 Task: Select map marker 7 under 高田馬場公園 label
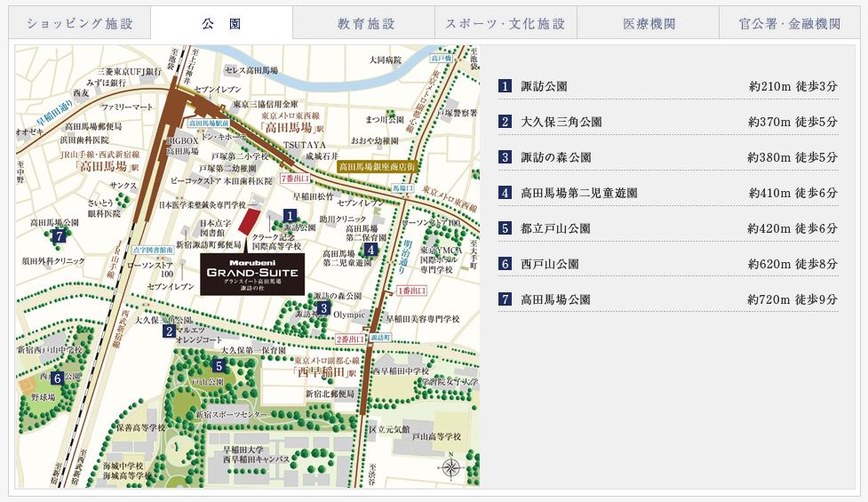pyautogui.click(x=59, y=236)
